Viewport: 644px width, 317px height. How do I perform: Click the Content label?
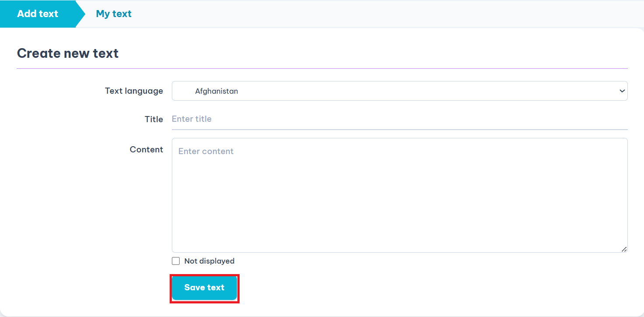click(x=146, y=149)
